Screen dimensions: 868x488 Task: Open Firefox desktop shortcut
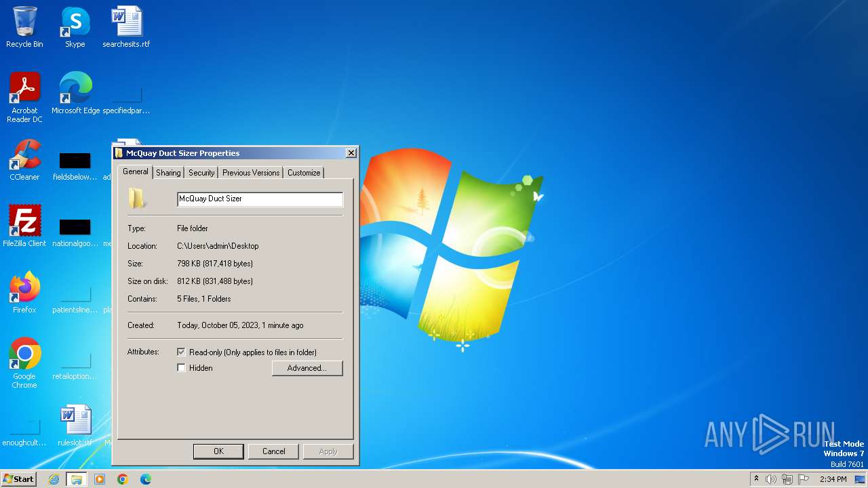24,292
